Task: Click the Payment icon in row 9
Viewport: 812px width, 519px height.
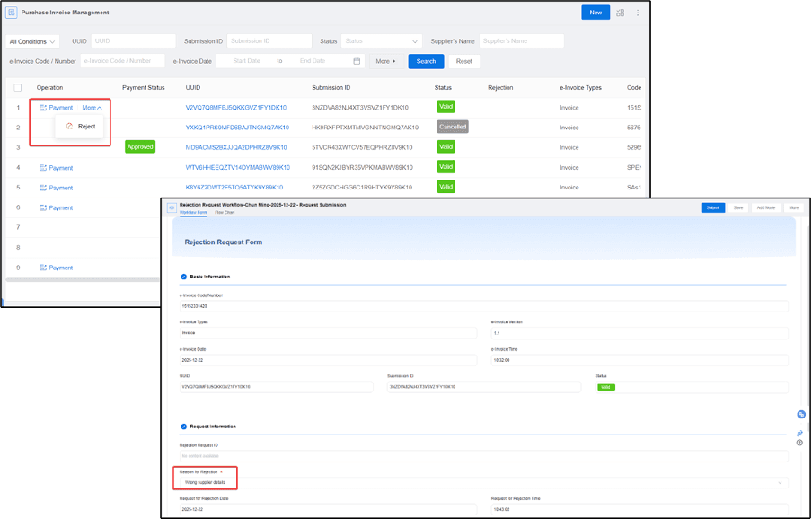Action: pyautogui.click(x=43, y=268)
